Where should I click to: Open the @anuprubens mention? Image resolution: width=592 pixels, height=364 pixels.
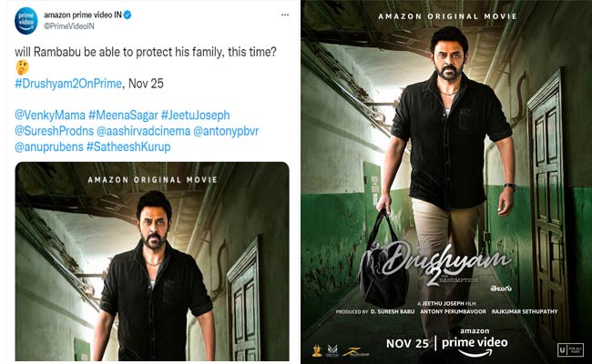(49, 147)
